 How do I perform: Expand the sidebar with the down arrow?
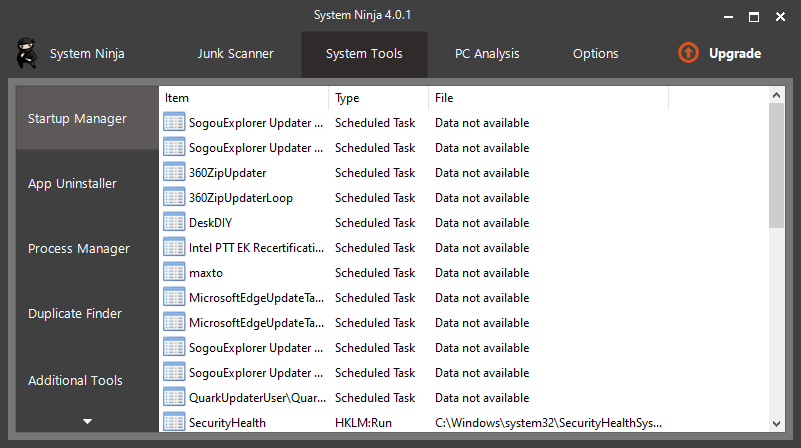[87, 421]
